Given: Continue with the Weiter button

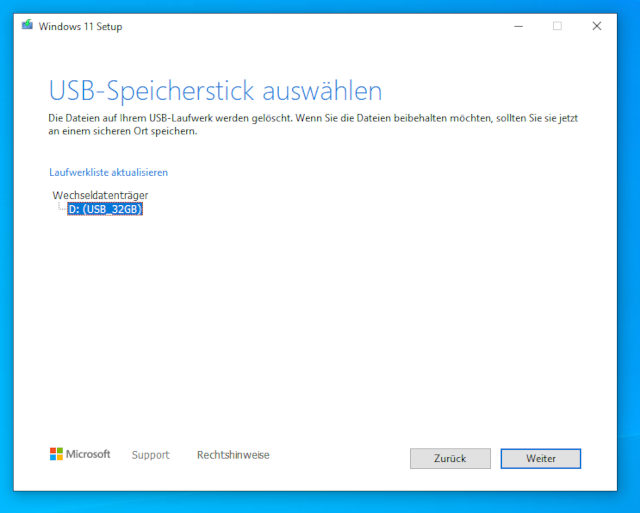Looking at the screenshot, I should (x=541, y=458).
